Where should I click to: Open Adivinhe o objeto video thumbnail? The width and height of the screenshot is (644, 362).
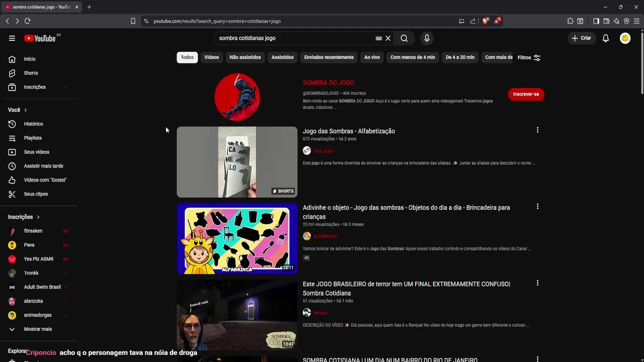237,238
